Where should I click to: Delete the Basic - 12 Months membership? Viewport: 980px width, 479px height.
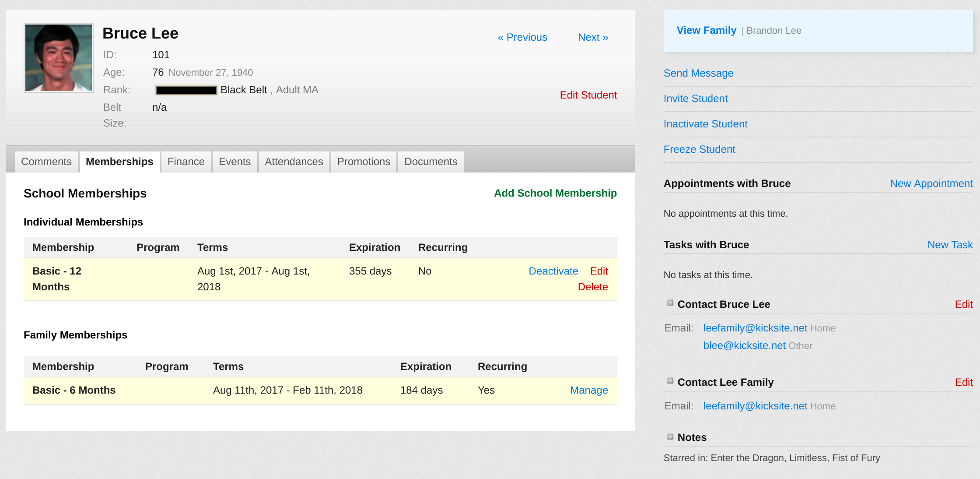pos(592,287)
